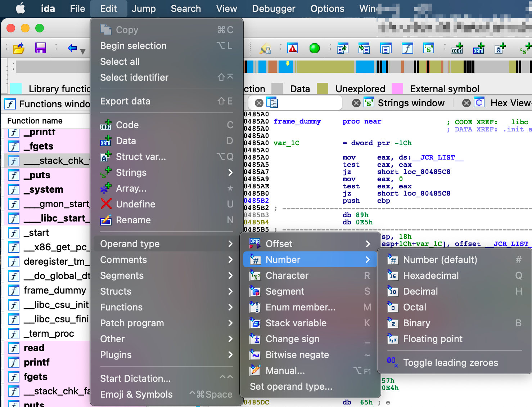532x407 pixels.
Task: Click the Binary number format icon
Action: coord(393,323)
